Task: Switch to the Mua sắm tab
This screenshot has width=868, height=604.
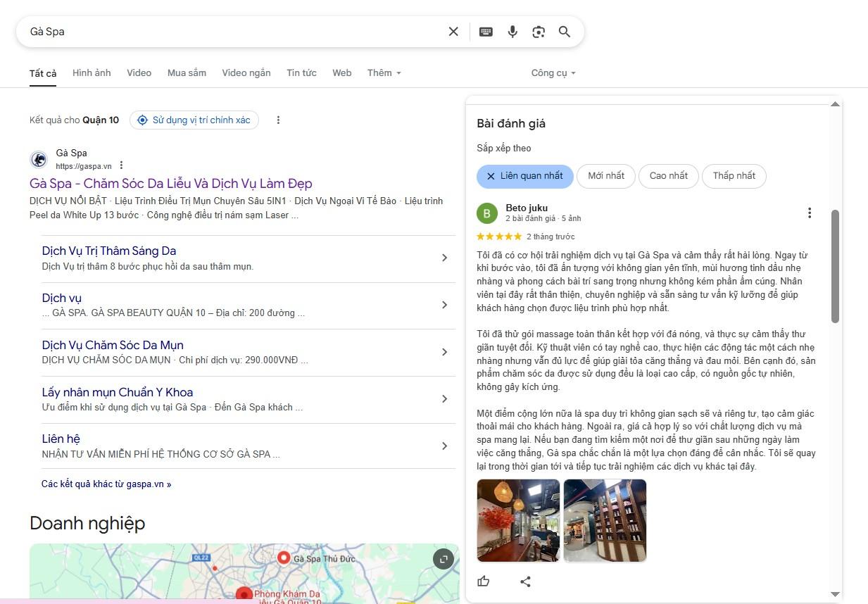Action: (x=187, y=73)
